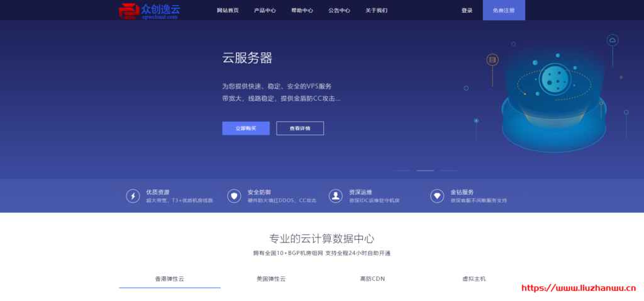Click the 查看详情 button
The height and width of the screenshot is (301, 644).
pos(300,128)
